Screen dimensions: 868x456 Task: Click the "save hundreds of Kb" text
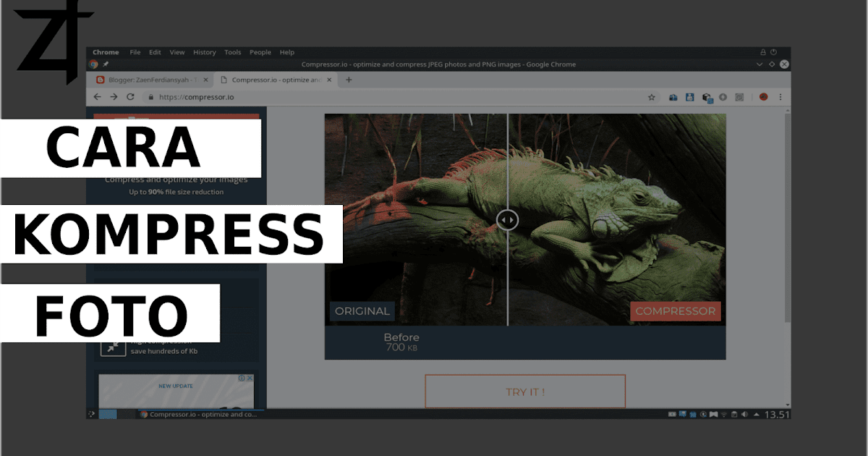pos(164,351)
